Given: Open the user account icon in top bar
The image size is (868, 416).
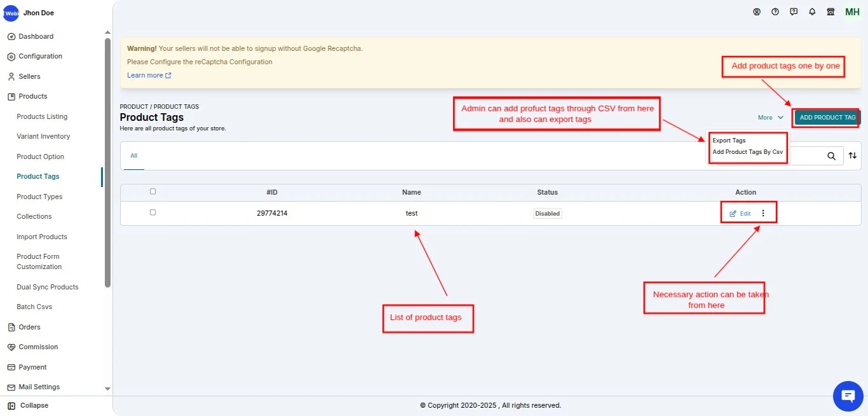Looking at the screenshot, I should (757, 11).
